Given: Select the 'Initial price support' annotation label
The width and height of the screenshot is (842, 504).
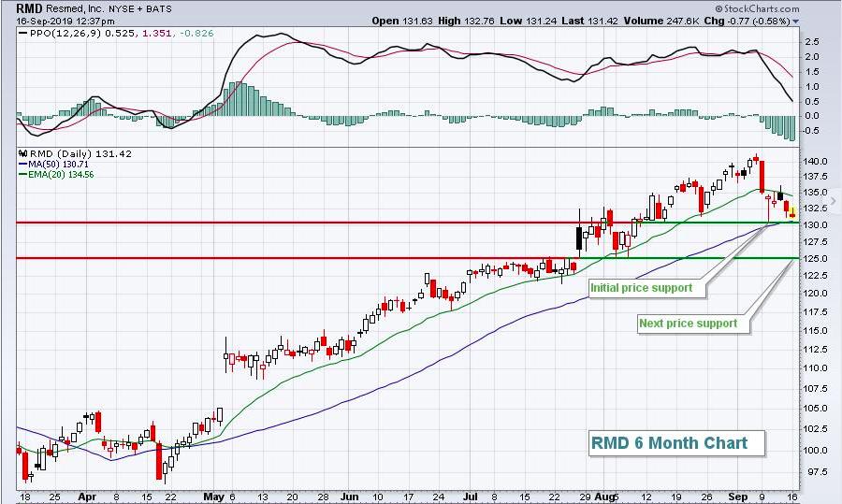Looking at the screenshot, I should pos(641,287).
